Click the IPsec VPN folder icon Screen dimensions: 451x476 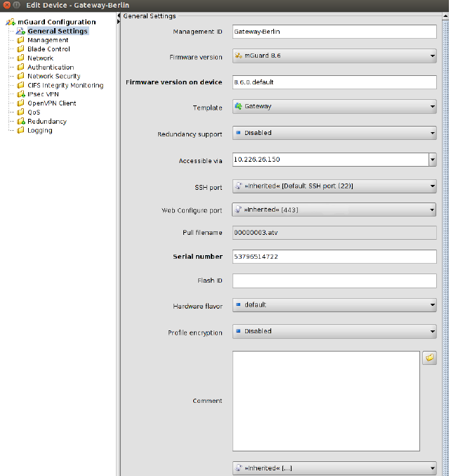point(21,94)
